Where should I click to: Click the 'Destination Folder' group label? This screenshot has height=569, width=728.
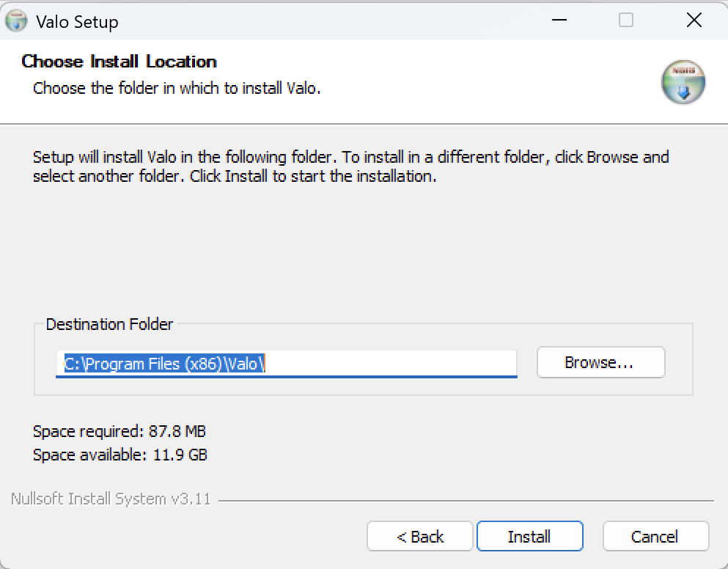click(x=109, y=324)
